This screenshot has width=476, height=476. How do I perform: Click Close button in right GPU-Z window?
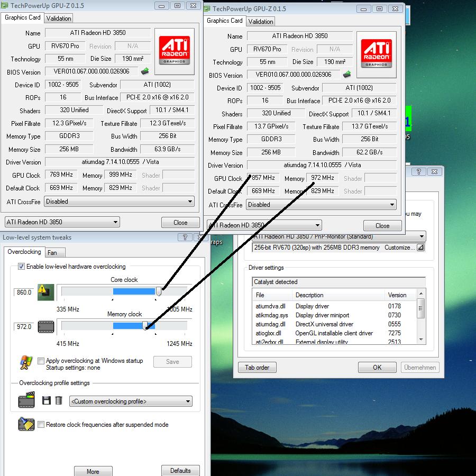tap(382, 225)
